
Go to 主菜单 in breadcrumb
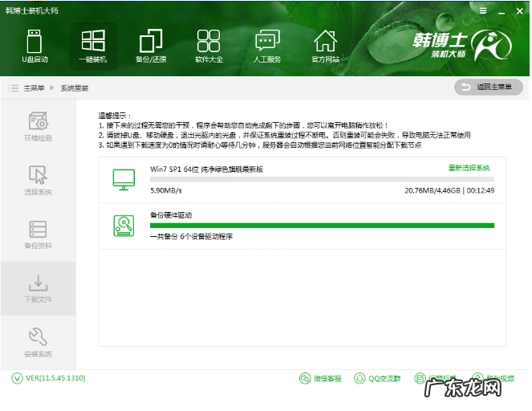tap(34, 88)
